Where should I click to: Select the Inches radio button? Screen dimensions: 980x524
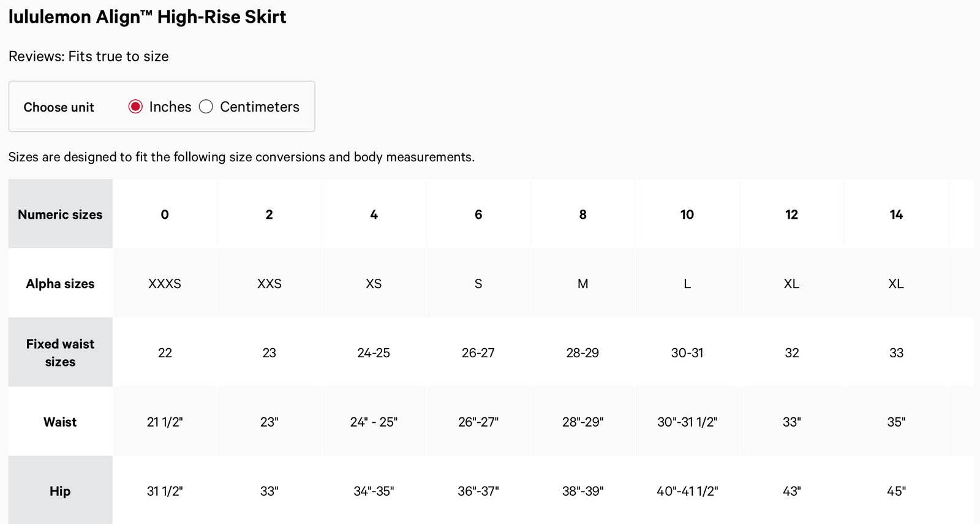click(135, 107)
